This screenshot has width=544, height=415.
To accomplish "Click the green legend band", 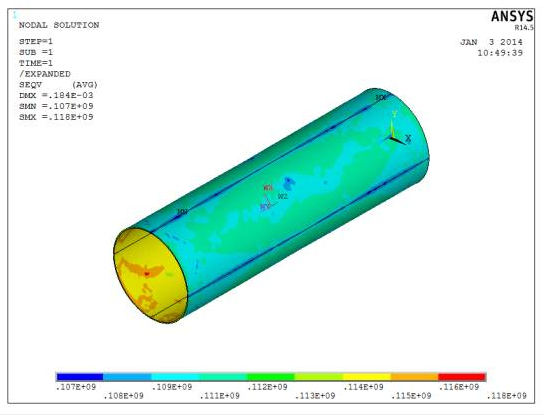I will tap(271, 377).
